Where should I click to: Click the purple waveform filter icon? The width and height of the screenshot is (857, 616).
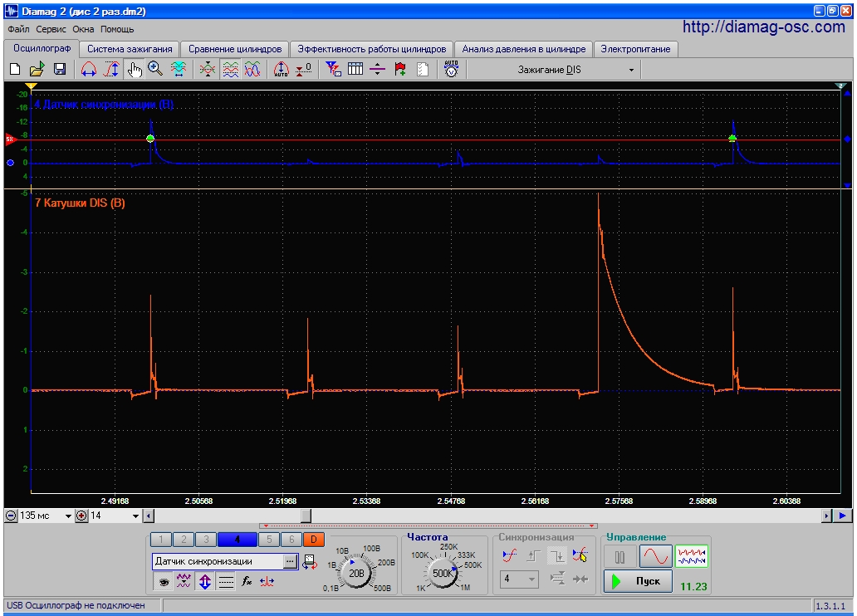click(x=184, y=582)
